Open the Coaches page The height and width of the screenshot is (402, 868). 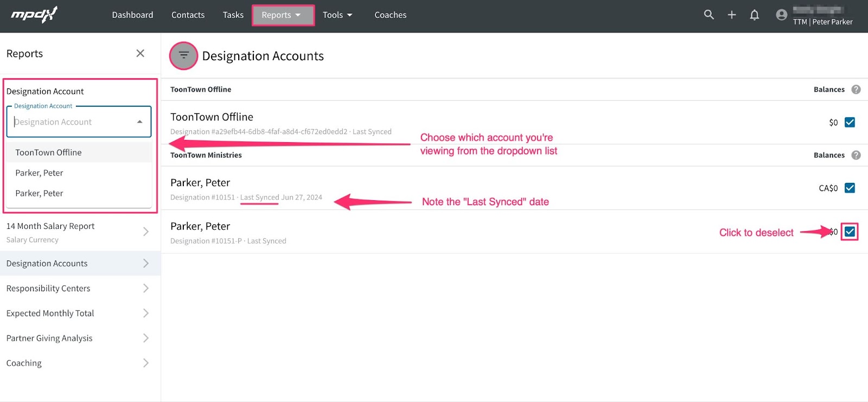pos(390,15)
